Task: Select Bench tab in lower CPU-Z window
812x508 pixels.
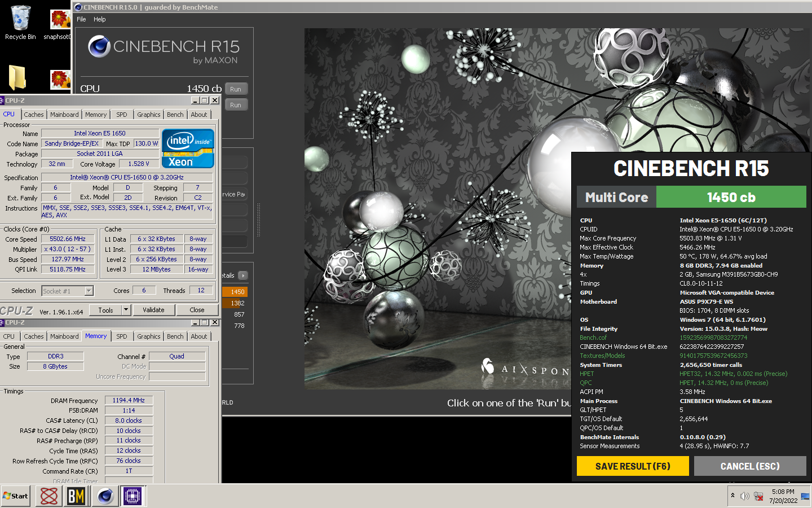Action: click(175, 336)
